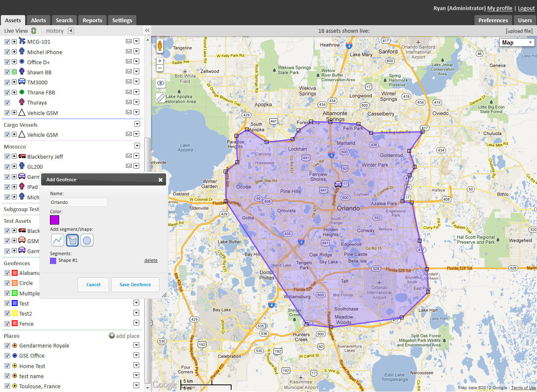This screenshot has height=392, width=537.
Task: Open the message envelope for MCG-101
Action: tap(129, 41)
